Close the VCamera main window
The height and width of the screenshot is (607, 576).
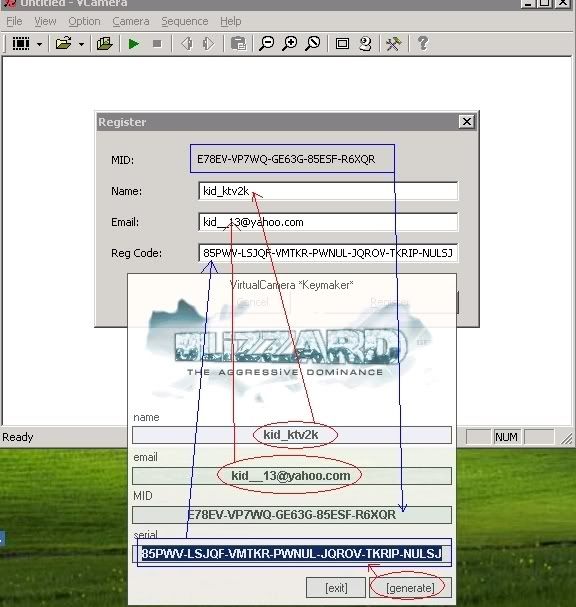click(x=562, y=3)
